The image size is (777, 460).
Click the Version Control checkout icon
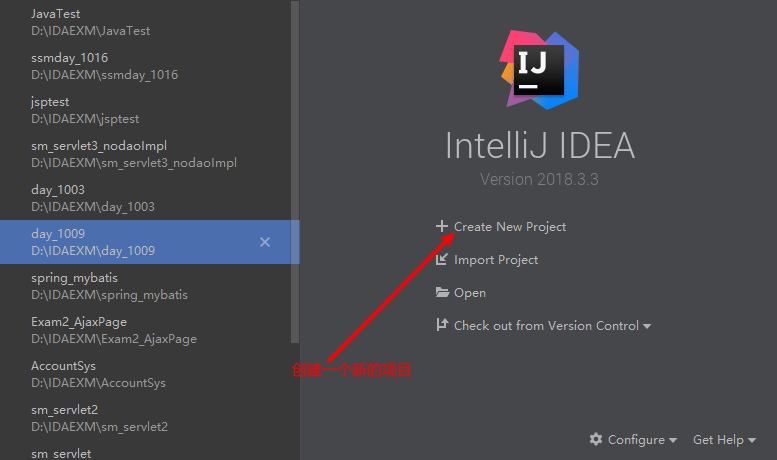coord(442,326)
